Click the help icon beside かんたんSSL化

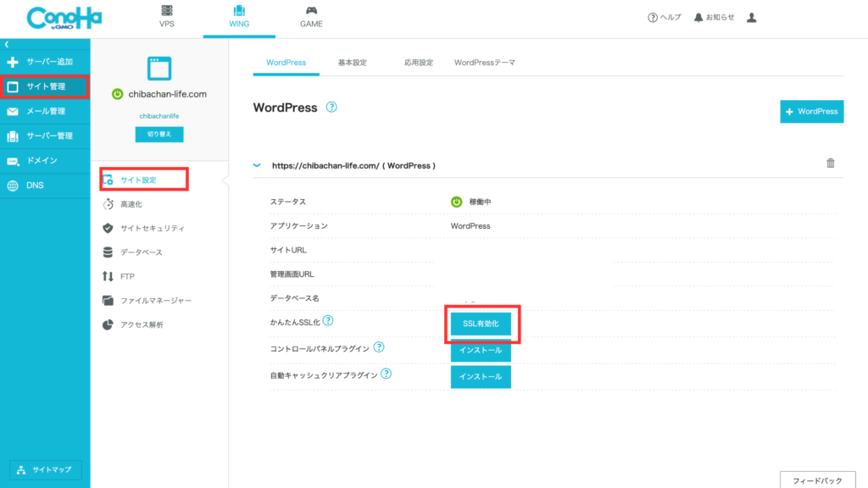(x=328, y=321)
